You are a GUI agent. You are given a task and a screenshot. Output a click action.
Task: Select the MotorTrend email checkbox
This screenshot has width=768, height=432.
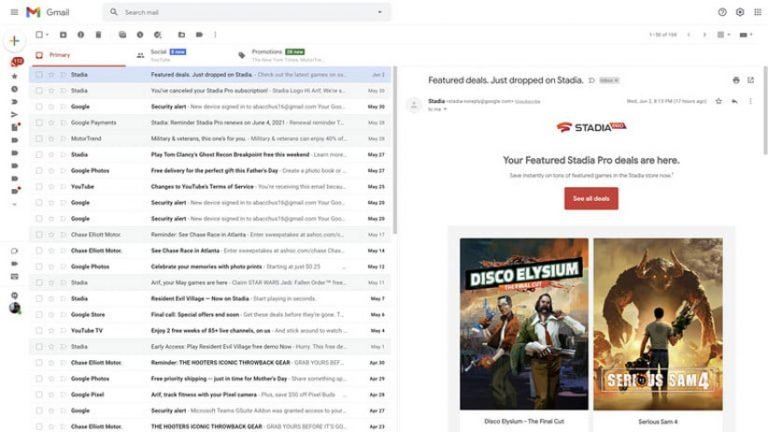click(39, 138)
